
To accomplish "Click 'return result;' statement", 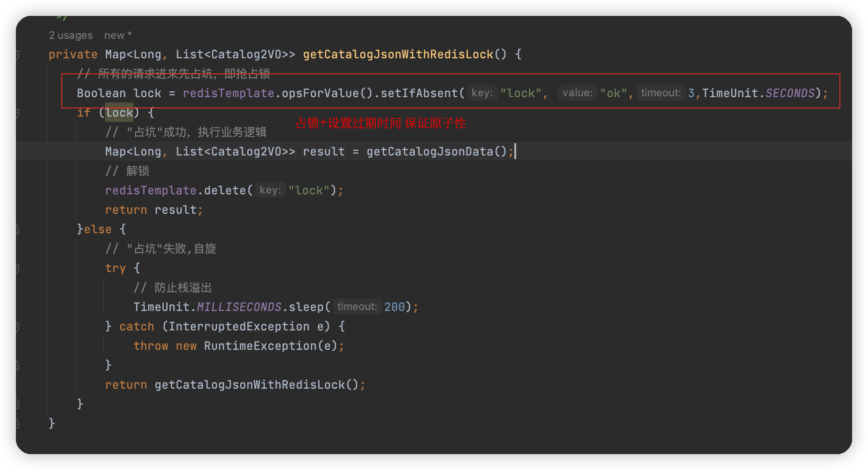I will pos(154,210).
